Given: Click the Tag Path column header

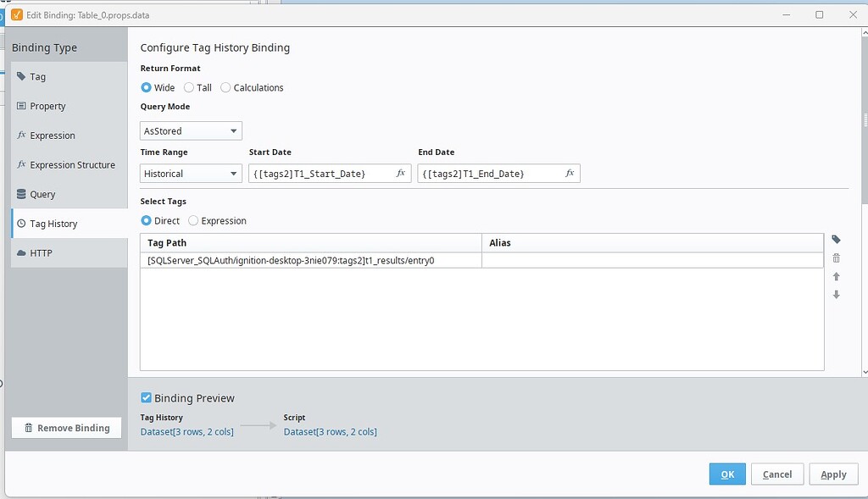Looking at the screenshot, I should (x=168, y=241).
